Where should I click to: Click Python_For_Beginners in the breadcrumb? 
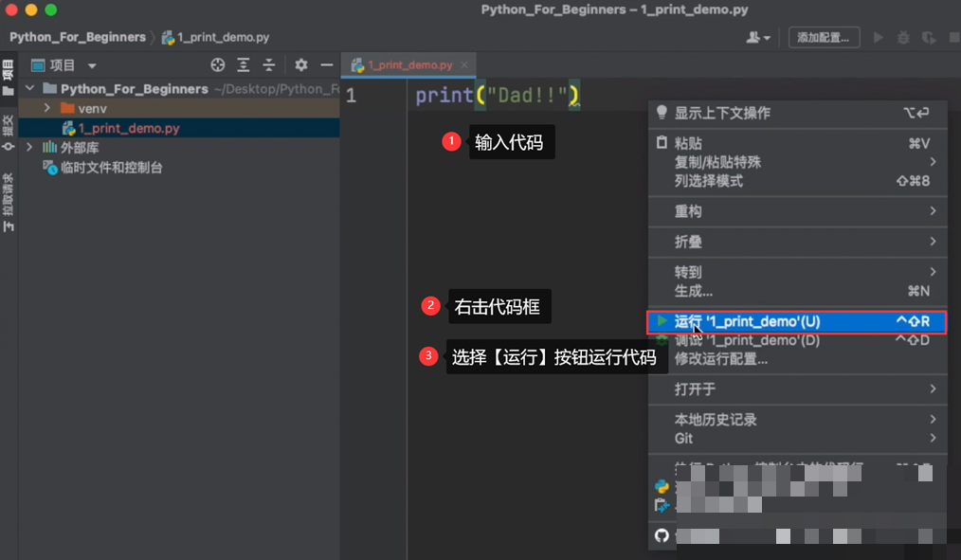77,37
